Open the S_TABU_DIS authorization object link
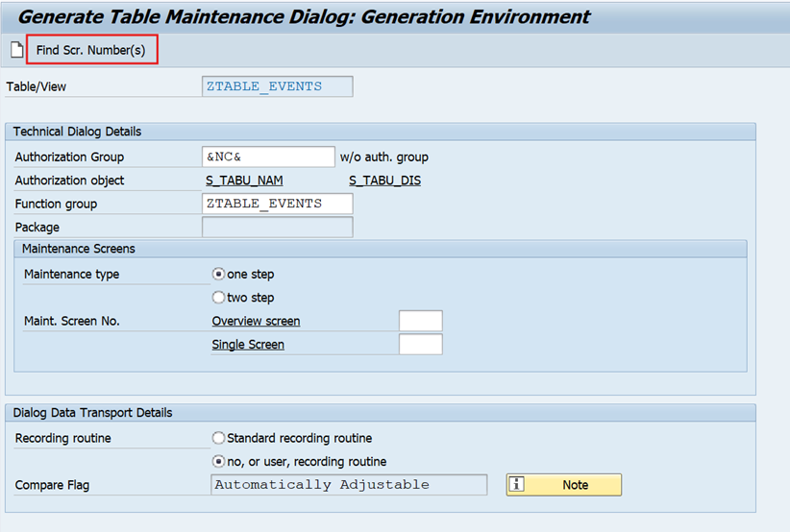The image size is (790, 532). [x=384, y=181]
